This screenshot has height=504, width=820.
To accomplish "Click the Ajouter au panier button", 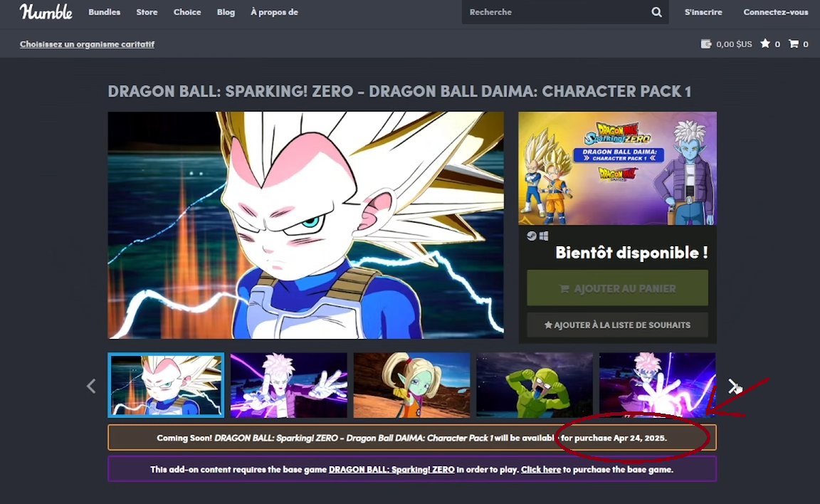I will (617, 288).
